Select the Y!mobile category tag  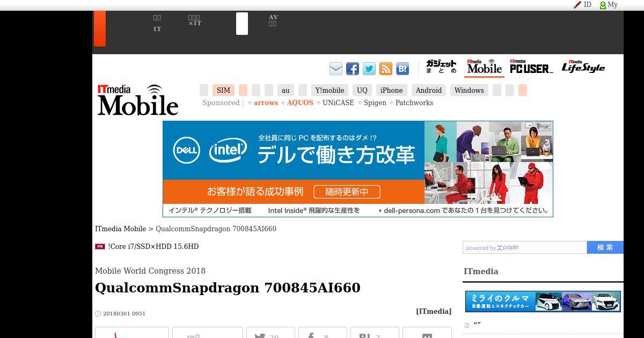pyautogui.click(x=330, y=90)
